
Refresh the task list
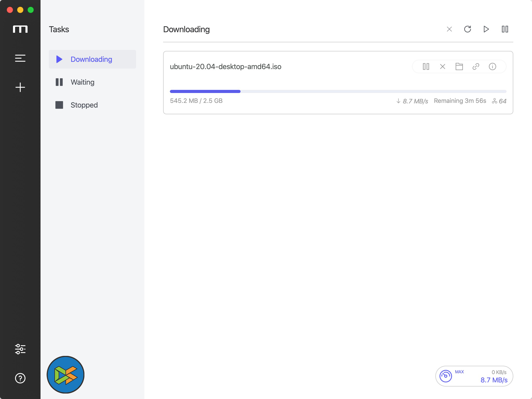(468, 29)
